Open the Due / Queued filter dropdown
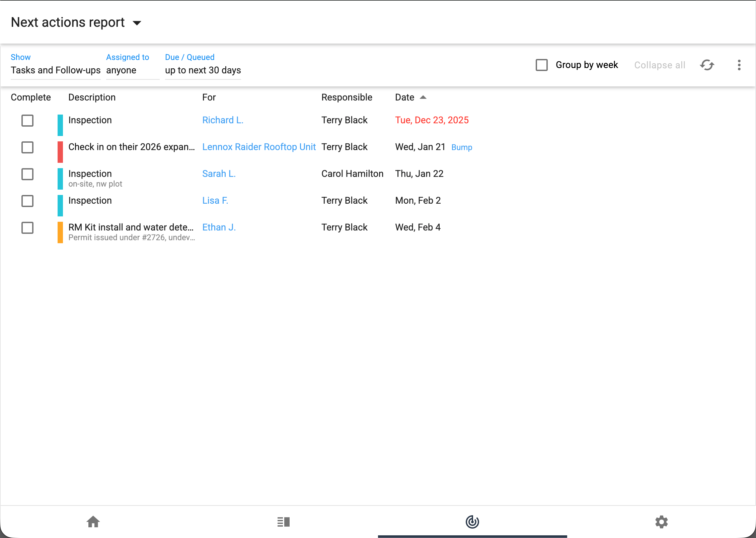Viewport: 756px width, 538px height. pyautogui.click(x=203, y=70)
